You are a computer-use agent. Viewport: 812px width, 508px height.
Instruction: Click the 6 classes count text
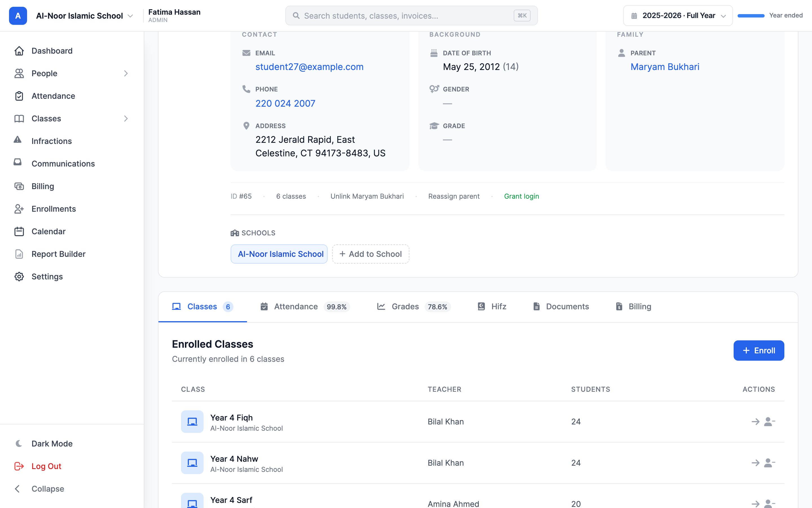pyautogui.click(x=291, y=196)
